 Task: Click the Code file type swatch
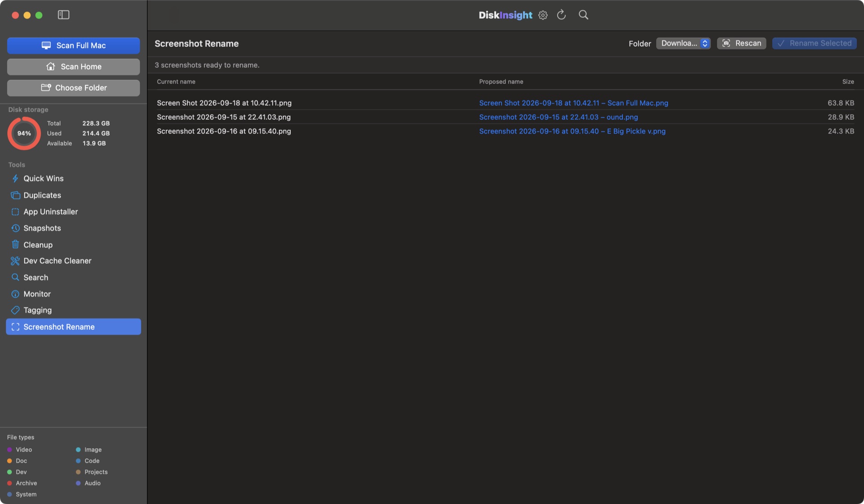(x=78, y=461)
